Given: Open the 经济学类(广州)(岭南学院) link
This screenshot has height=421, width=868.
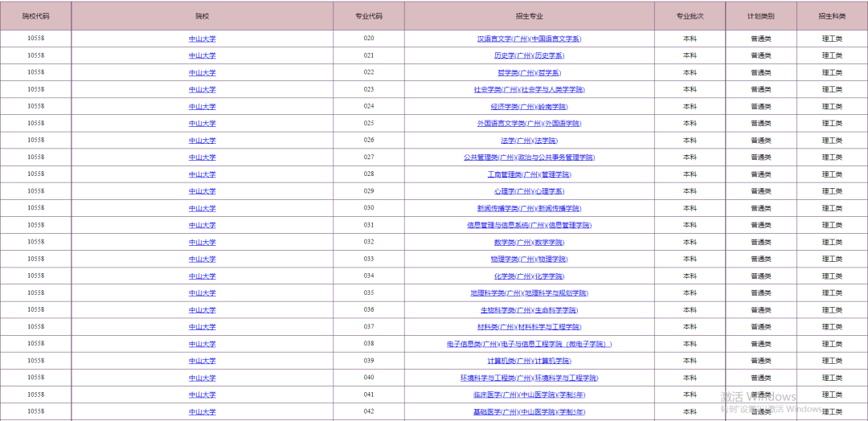Looking at the screenshot, I should [529, 107].
